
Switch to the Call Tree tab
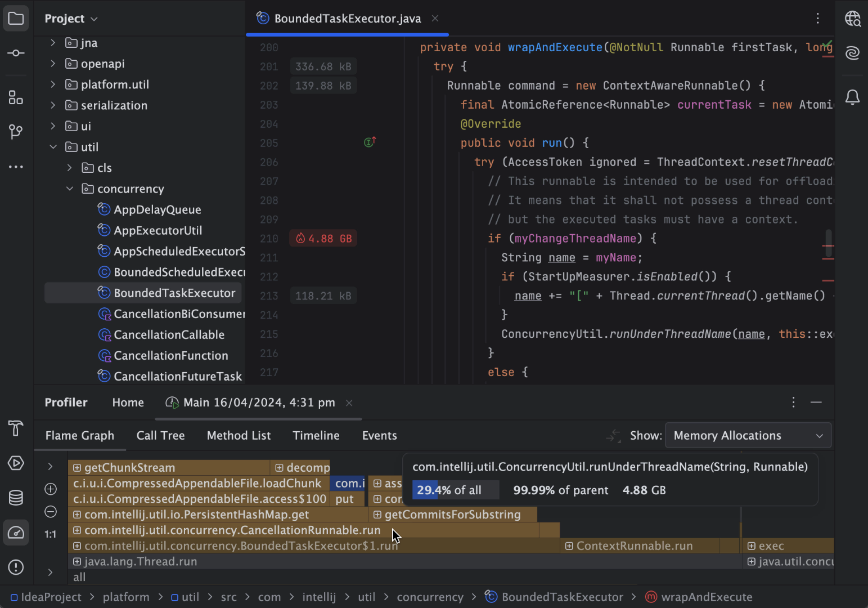tap(160, 436)
